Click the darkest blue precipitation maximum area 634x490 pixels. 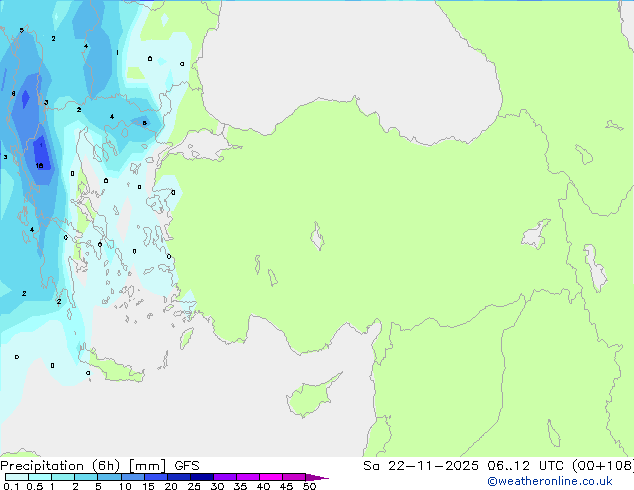(x=42, y=154)
